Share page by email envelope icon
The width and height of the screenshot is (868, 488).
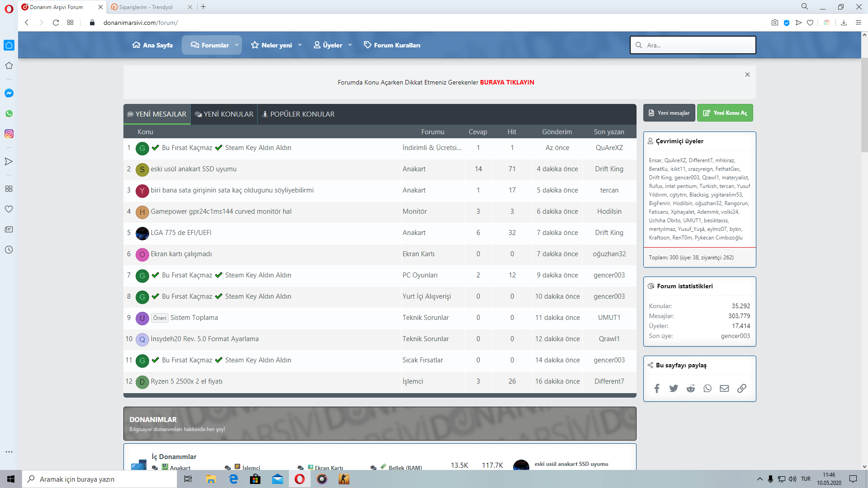click(725, 389)
